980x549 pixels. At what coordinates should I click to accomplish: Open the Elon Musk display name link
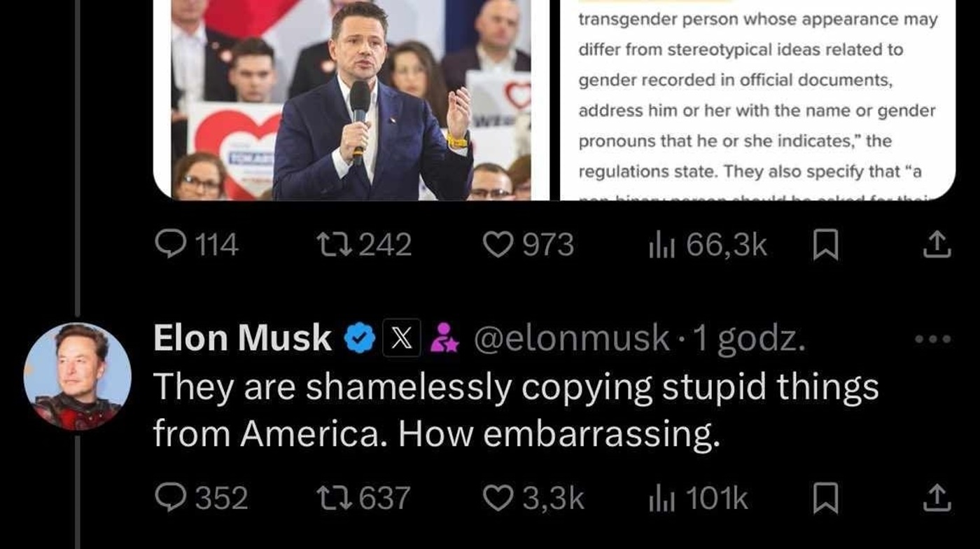242,340
